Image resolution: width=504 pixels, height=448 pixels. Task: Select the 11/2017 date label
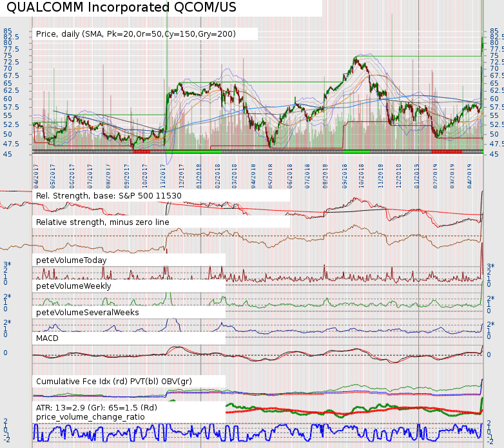tap(163, 177)
